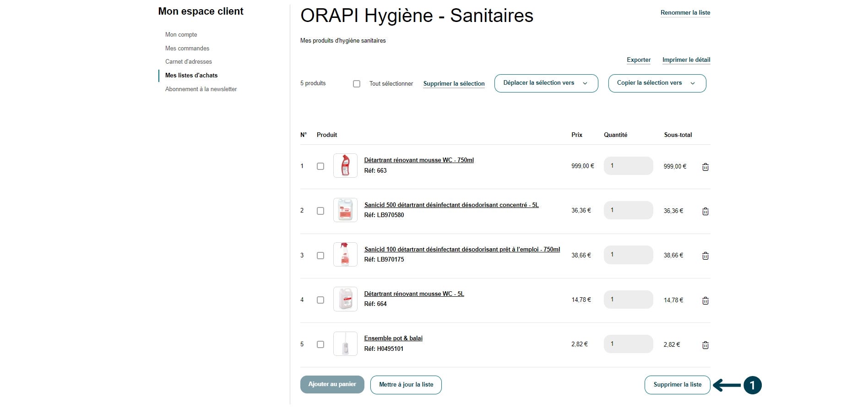The height and width of the screenshot is (409, 868).
Task: Check the box for product Réf: 664
Action: 320,300
